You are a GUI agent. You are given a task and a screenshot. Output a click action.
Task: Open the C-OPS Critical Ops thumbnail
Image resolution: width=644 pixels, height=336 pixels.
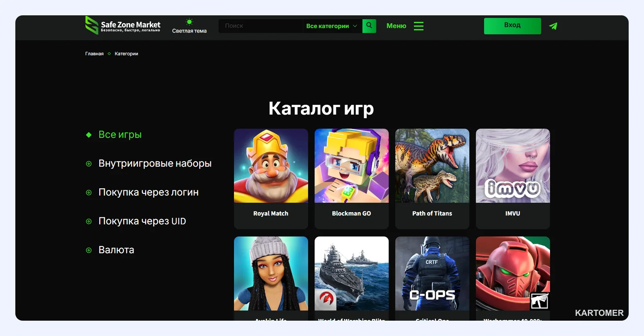tap(432, 273)
